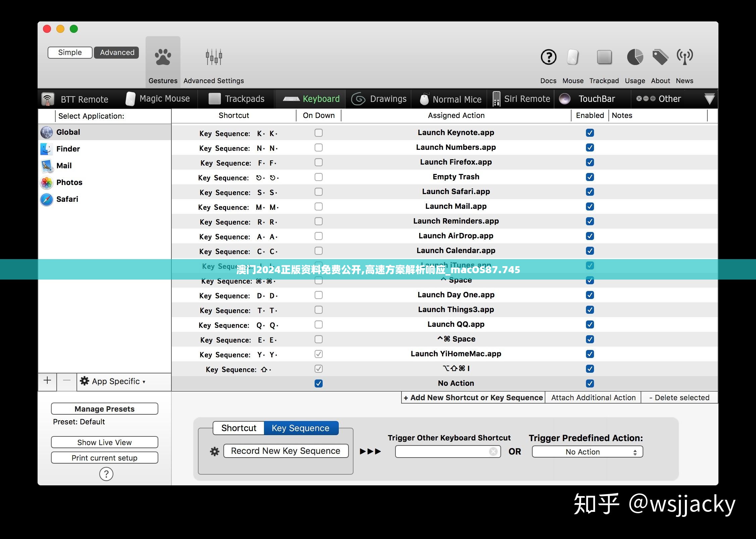
Task: Open the News antenna icon
Action: [x=685, y=57]
